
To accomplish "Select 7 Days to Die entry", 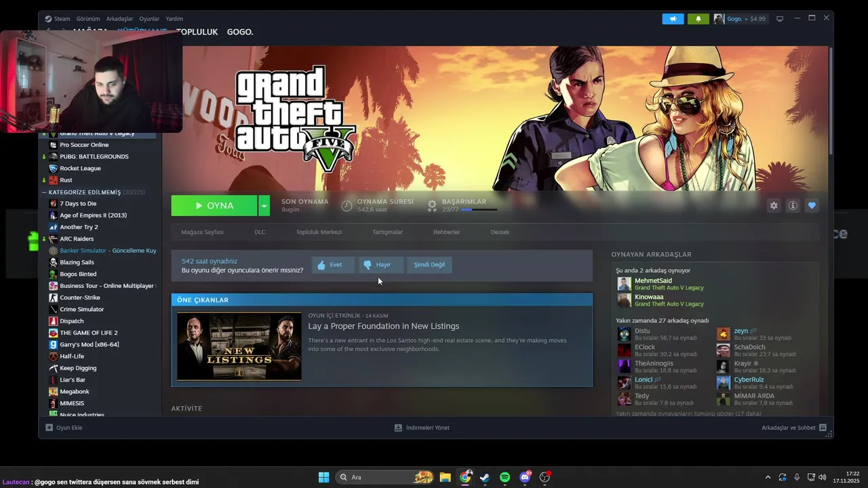I will click(78, 203).
